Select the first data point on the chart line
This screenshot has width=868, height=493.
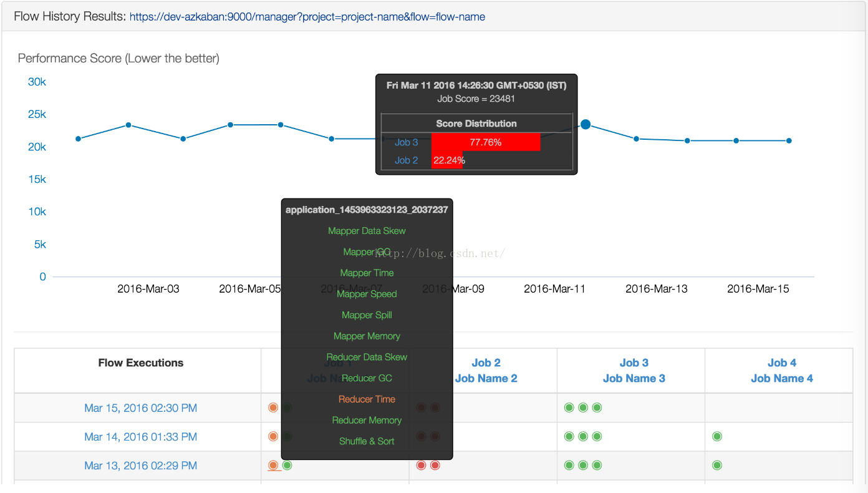click(x=78, y=139)
